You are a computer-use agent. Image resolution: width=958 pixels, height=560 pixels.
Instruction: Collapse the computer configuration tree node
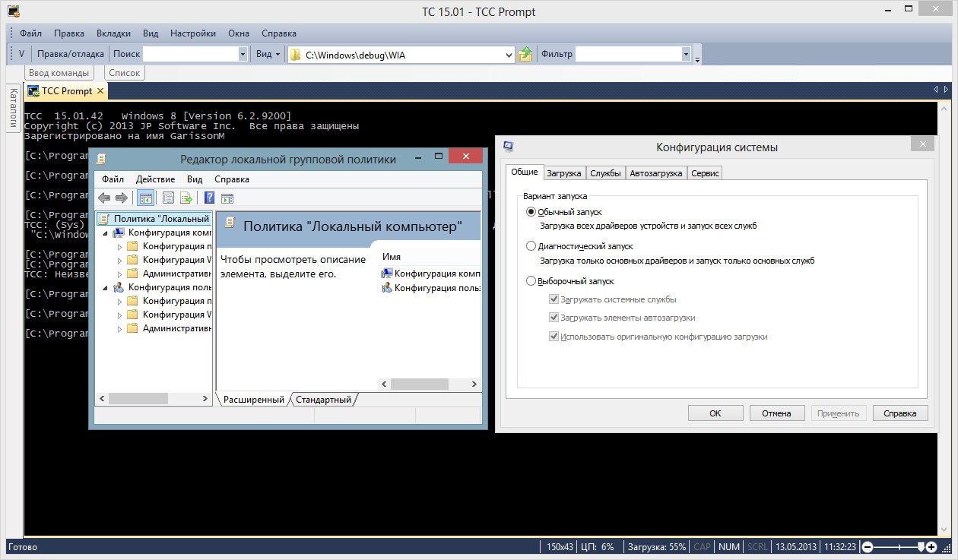click(105, 233)
